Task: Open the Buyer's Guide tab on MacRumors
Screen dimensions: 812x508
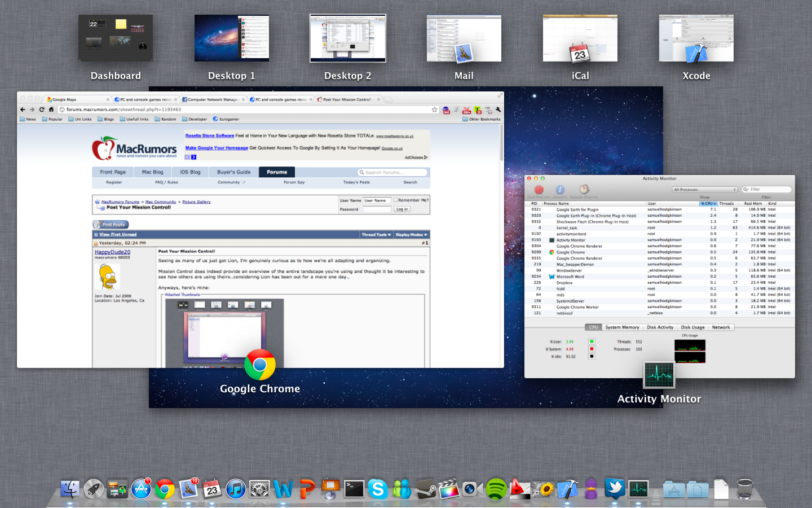Action: (233, 172)
